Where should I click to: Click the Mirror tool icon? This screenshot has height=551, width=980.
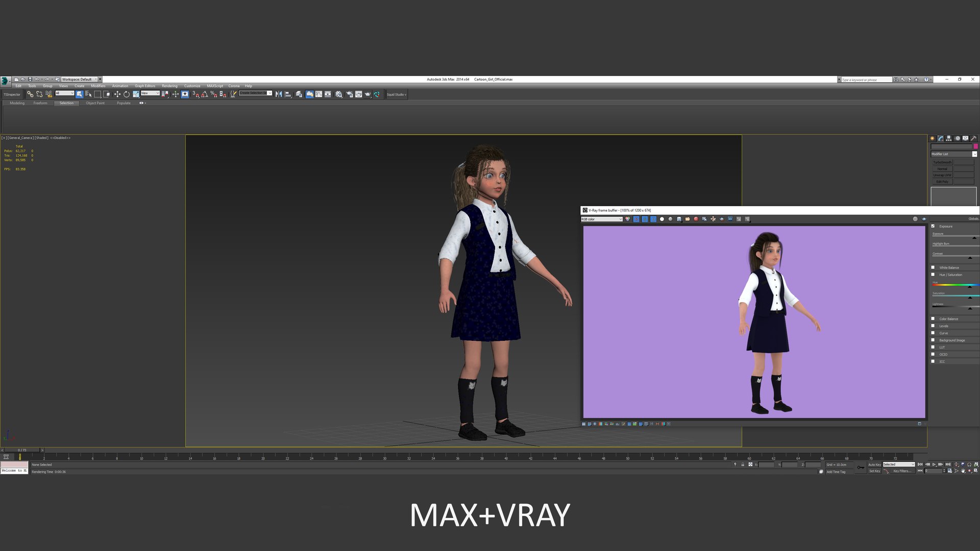point(278,94)
